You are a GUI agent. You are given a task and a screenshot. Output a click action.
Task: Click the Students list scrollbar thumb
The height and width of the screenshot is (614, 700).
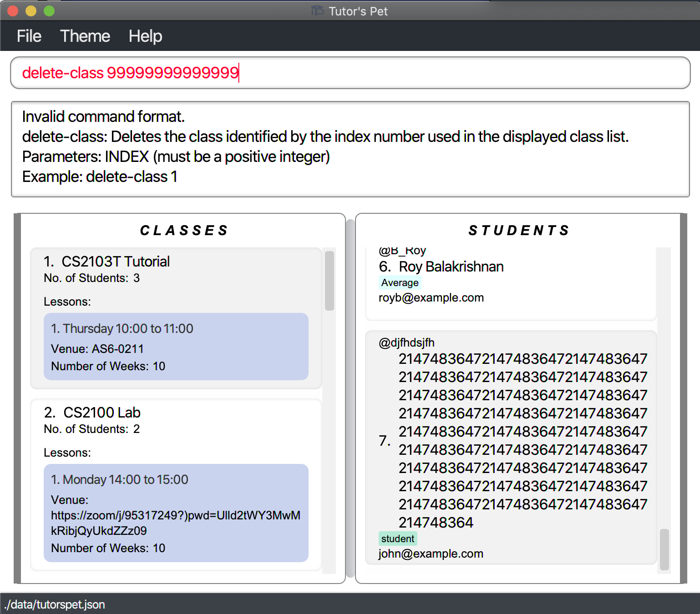(x=664, y=549)
